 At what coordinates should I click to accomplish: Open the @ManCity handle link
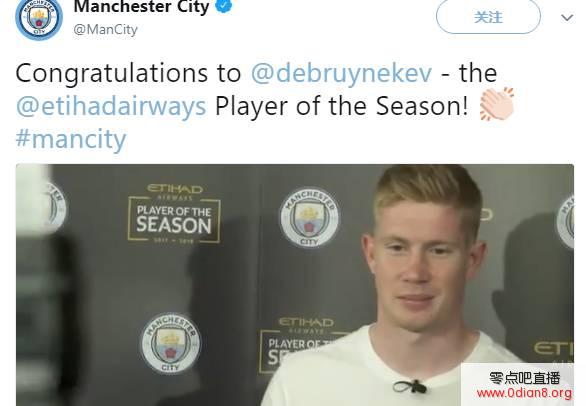point(105,30)
